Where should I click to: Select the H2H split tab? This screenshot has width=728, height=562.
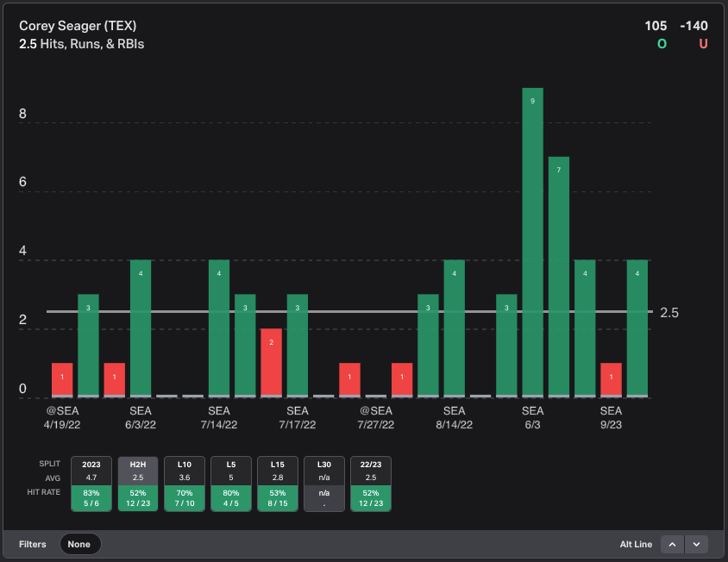pyautogui.click(x=138, y=484)
